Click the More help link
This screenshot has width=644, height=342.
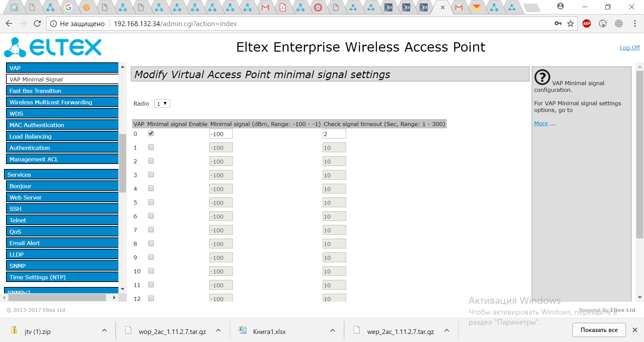click(541, 123)
